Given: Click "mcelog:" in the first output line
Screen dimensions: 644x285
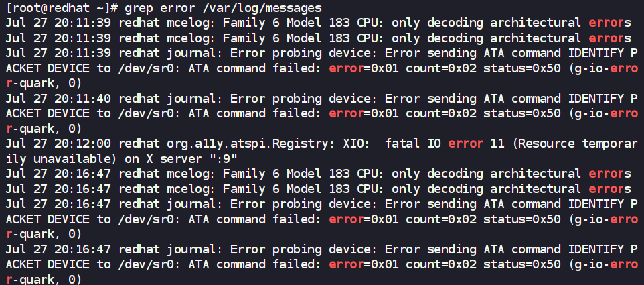Looking at the screenshot, I should [x=193, y=22].
